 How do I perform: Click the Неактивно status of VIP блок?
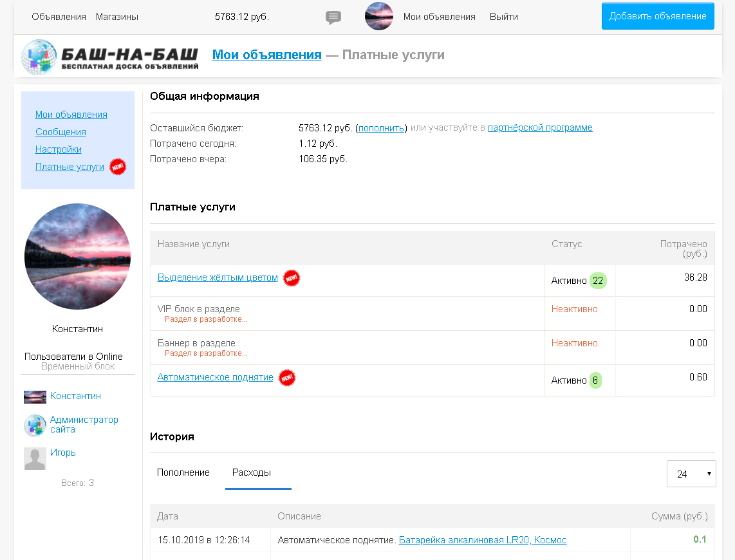574,309
